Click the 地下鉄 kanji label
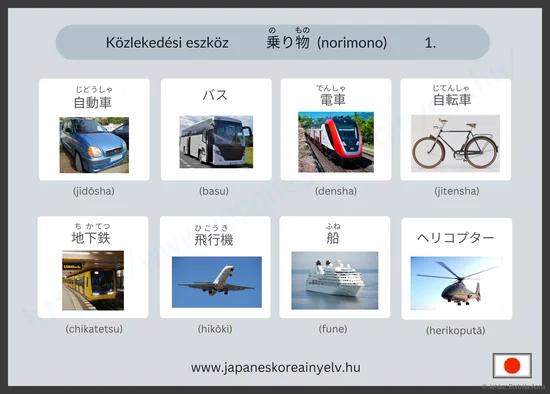Image resolution: width=550 pixels, height=394 pixels. pyautogui.click(x=91, y=238)
